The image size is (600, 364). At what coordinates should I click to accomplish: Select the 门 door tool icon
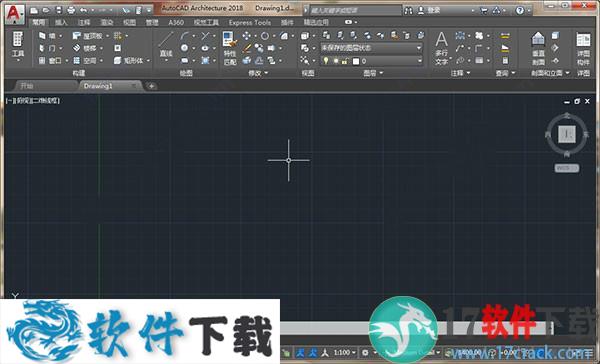[42, 48]
